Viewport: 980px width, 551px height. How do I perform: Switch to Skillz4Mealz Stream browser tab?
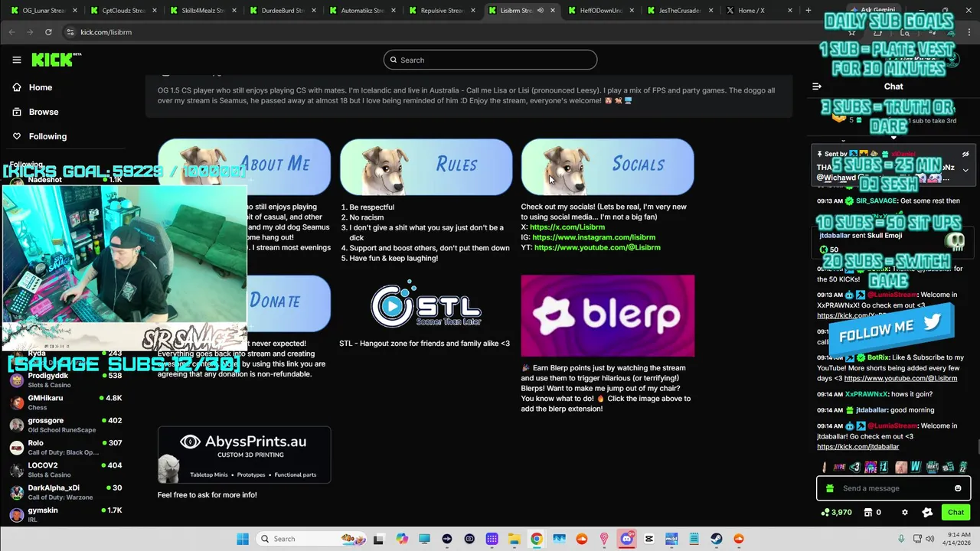point(202,11)
